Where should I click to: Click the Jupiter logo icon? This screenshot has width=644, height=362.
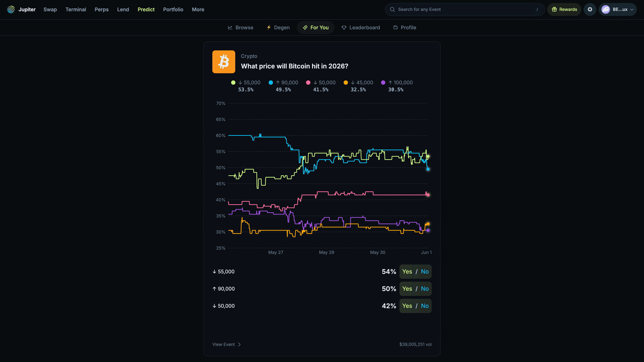coord(11,9)
